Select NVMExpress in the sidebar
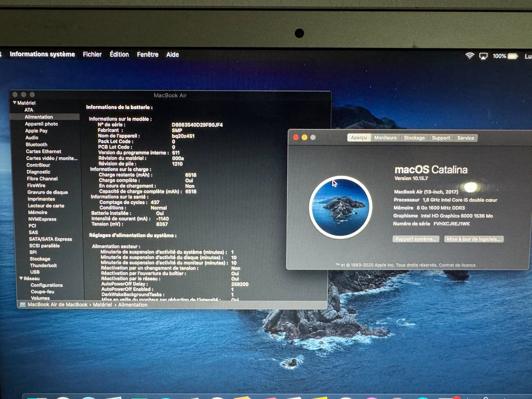This screenshot has width=532, height=399. tap(42, 219)
